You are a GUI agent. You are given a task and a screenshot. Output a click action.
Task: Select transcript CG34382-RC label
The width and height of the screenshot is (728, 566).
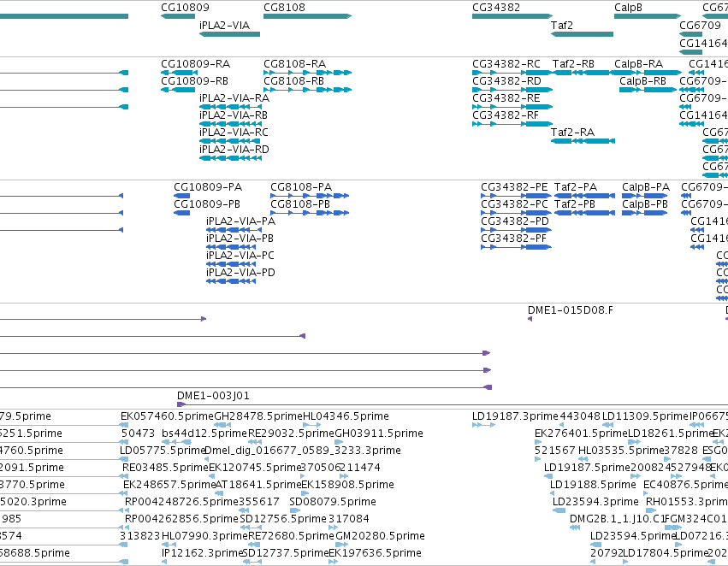coord(506,63)
